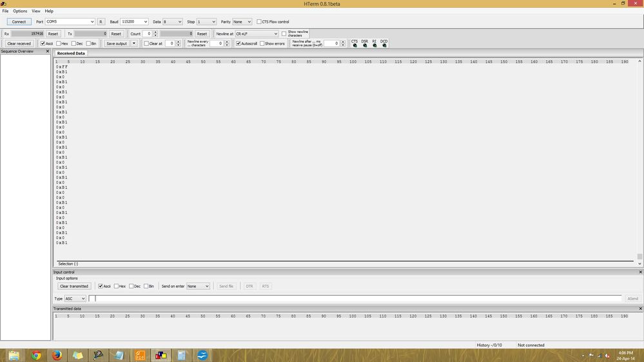Image resolution: width=644 pixels, height=362 pixels.
Task: Open the calculator taskbar icon
Action: (x=181, y=355)
